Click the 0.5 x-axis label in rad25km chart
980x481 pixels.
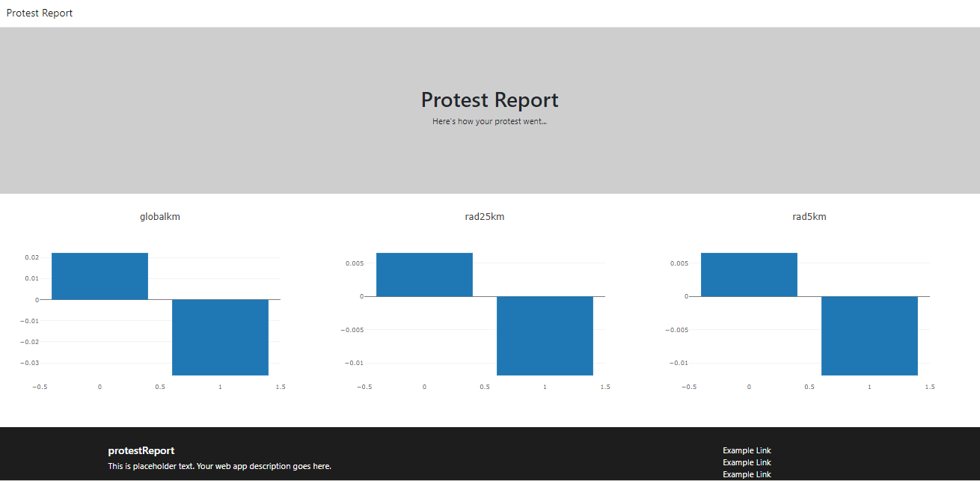(x=485, y=387)
